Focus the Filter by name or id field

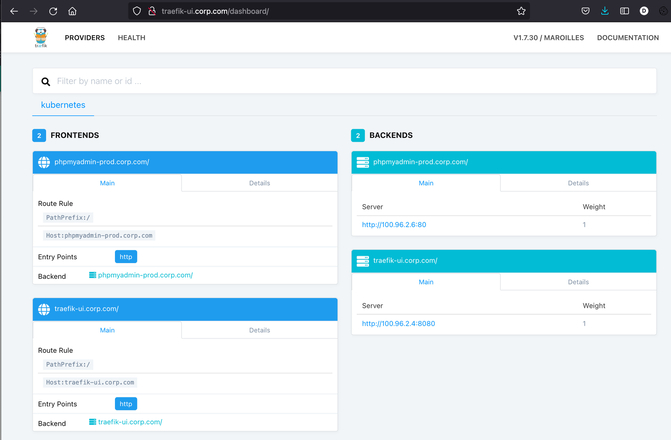[344, 81]
